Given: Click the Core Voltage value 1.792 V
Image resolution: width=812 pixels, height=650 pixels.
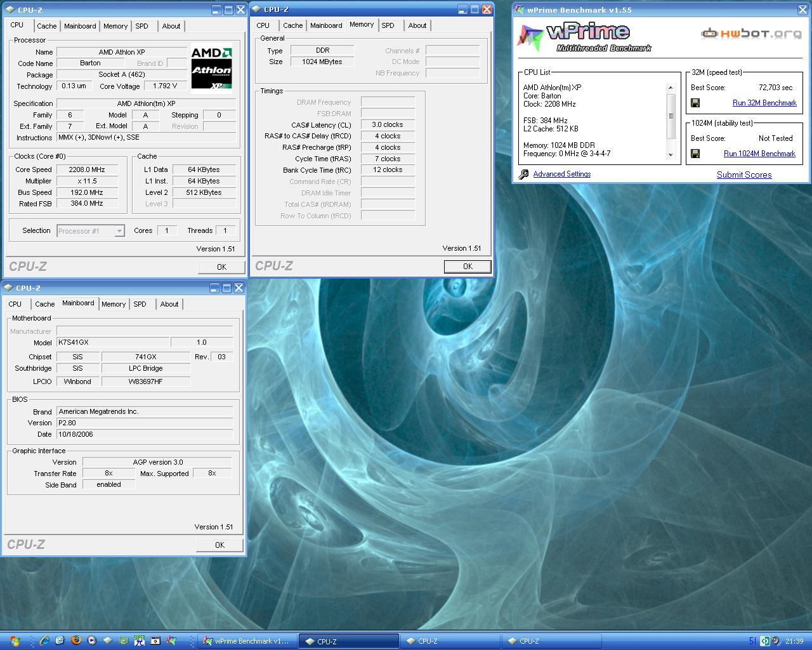Looking at the screenshot, I should pos(166,86).
